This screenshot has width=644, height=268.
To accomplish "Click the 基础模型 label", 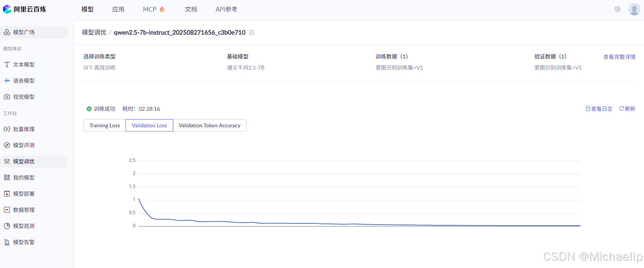I will click(x=237, y=57).
